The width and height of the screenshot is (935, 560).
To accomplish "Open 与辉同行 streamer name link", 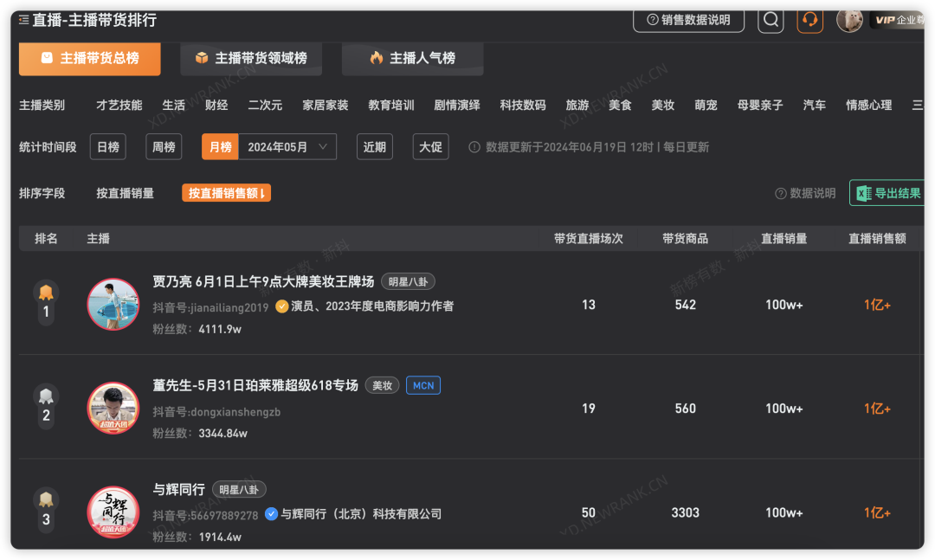I will [x=179, y=490].
